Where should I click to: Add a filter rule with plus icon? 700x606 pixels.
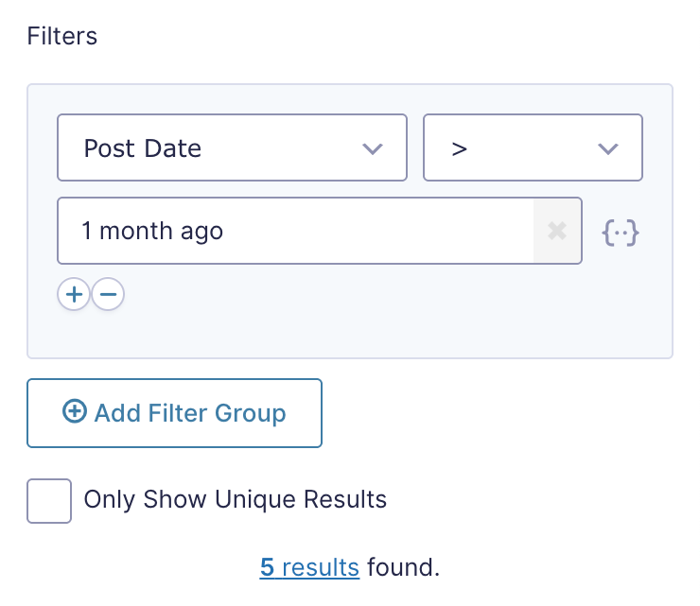click(x=74, y=294)
